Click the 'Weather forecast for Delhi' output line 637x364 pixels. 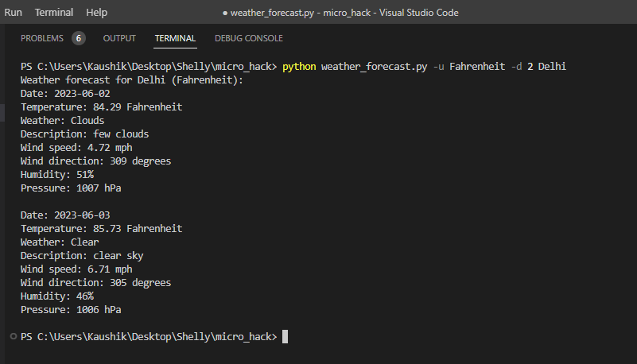tap(132, 80)
